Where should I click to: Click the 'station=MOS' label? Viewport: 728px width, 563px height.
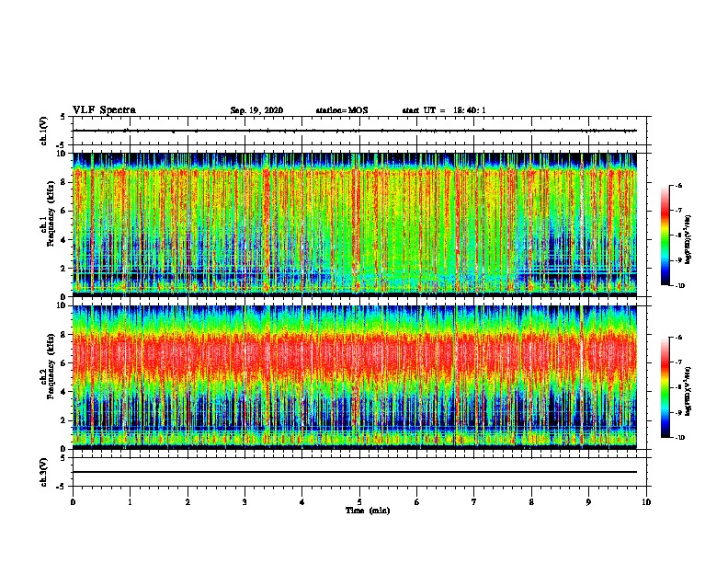[x=342, y=110]
